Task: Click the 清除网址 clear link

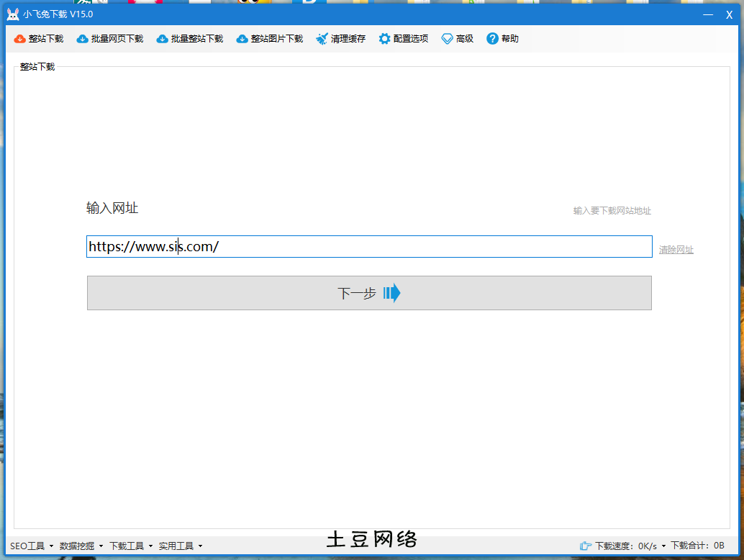Action: (676, 249)
